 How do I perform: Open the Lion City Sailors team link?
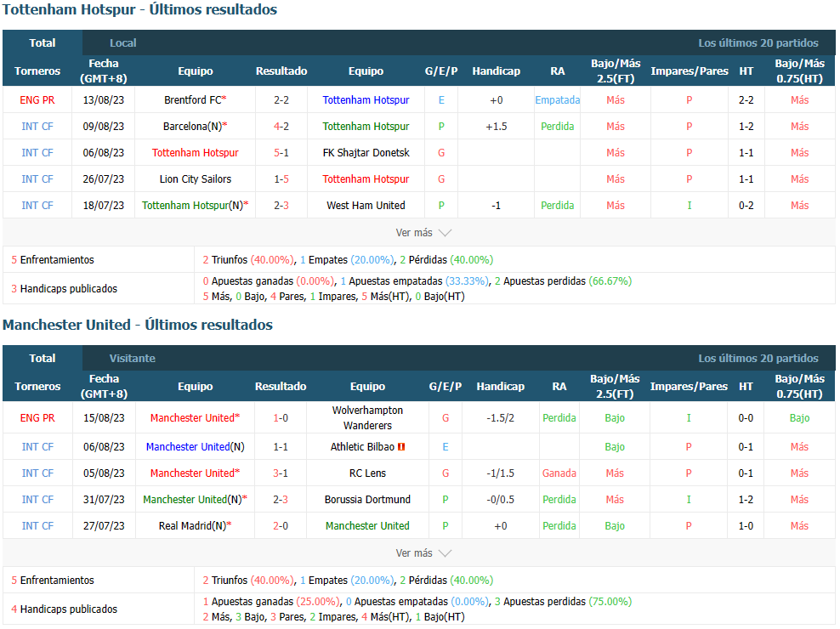195,179
